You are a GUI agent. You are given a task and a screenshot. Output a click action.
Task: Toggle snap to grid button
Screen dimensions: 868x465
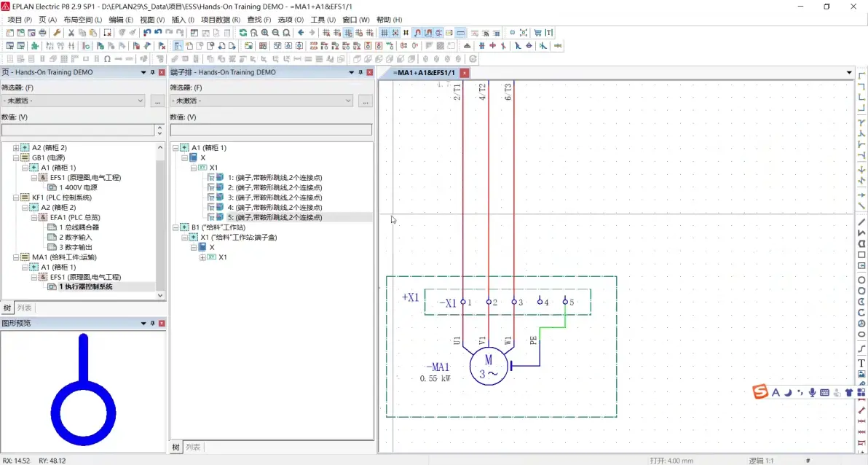coord(395,33)
